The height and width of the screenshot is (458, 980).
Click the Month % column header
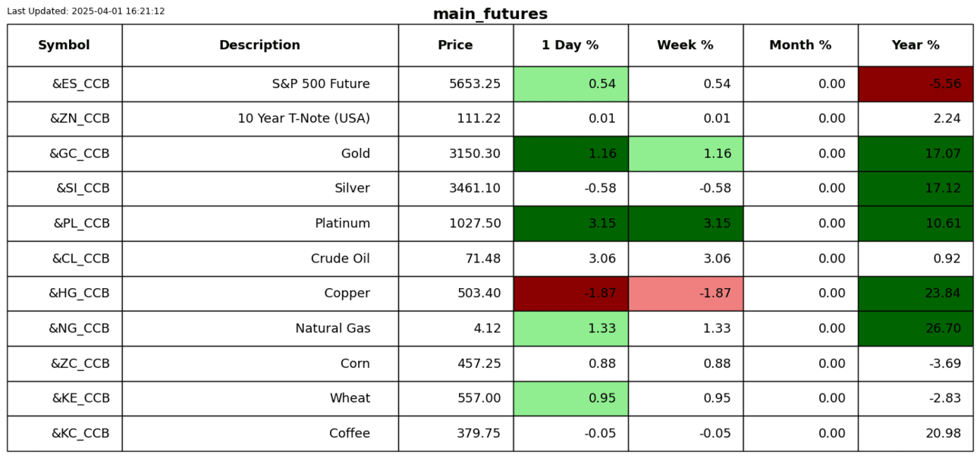point(800,45)
